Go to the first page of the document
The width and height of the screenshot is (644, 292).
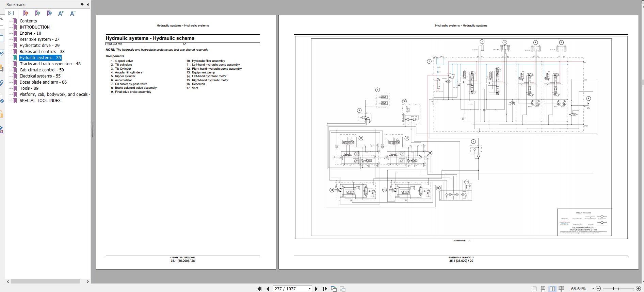(x=259, y=289)
